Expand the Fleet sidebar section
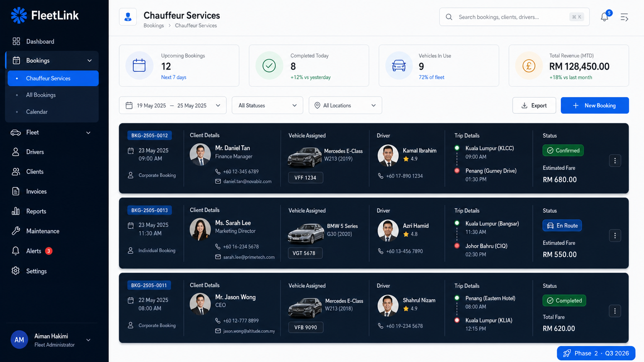This screenshot has height=362, width=644. coord(52,132)
